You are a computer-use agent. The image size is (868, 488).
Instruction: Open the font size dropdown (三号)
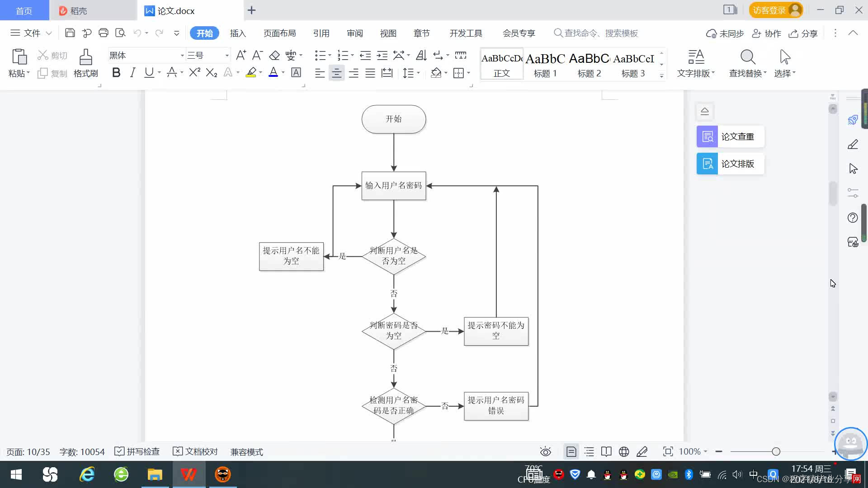(x=226, y=56)
